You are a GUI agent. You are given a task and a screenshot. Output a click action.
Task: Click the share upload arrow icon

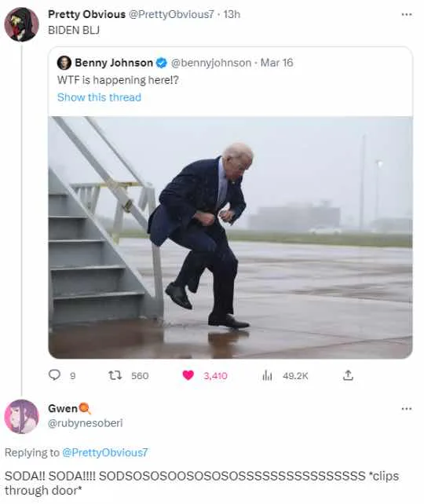tap(348, 375)
